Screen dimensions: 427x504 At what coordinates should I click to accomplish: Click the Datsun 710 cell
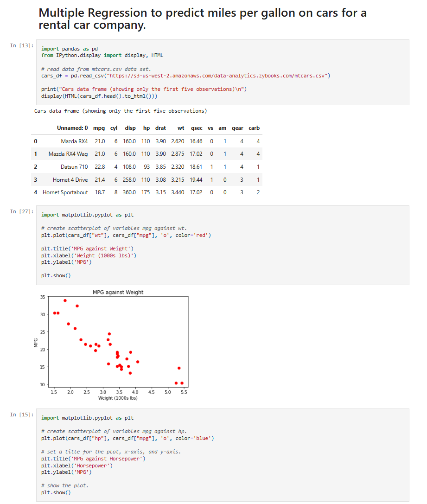[74, 167]
